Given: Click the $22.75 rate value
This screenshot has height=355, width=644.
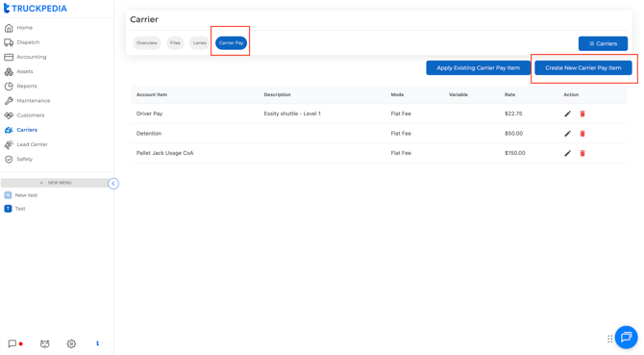Looking at the screenshot, I should point(513,114).
